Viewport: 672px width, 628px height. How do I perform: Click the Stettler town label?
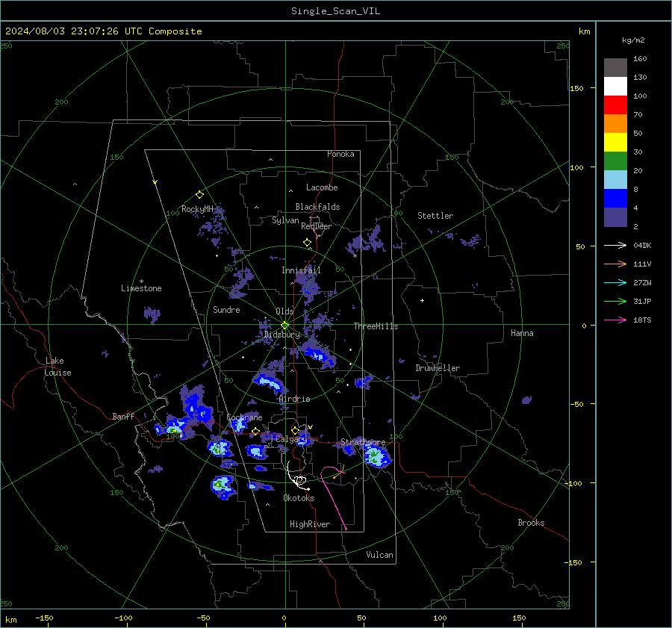click(435, 216)
